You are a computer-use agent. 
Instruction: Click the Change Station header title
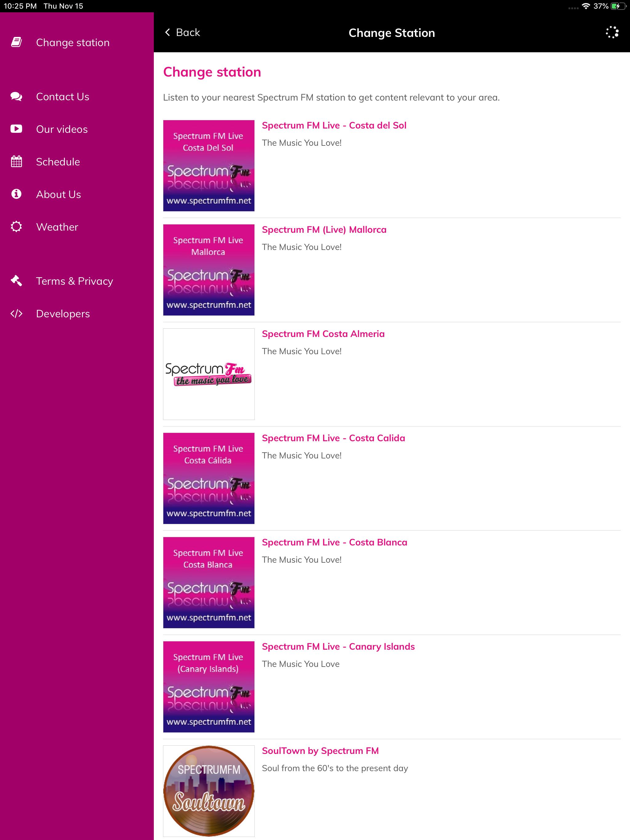point(392,33)
